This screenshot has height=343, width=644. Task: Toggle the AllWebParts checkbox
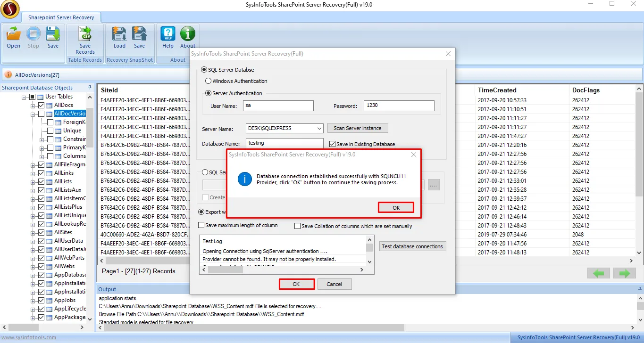(x=41, y=258)
